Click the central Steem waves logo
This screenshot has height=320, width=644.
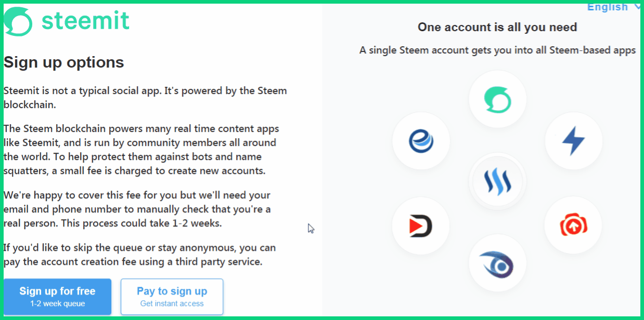tap(497, 182)
